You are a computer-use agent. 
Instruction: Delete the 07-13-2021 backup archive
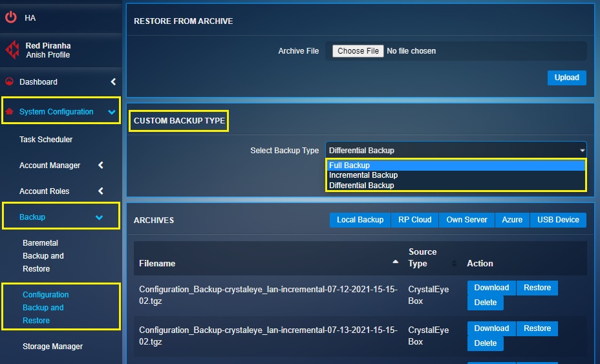[x=485, y=343]
